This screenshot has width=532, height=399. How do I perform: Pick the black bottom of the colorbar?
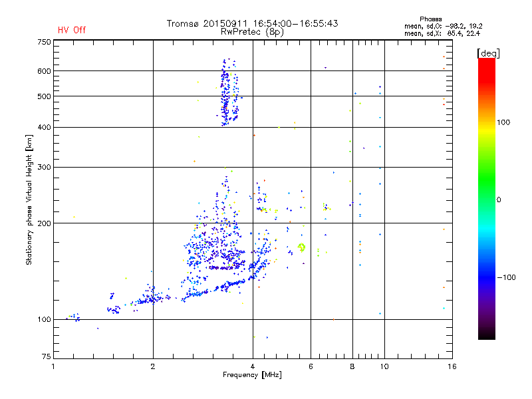click(x=487, y=334)
